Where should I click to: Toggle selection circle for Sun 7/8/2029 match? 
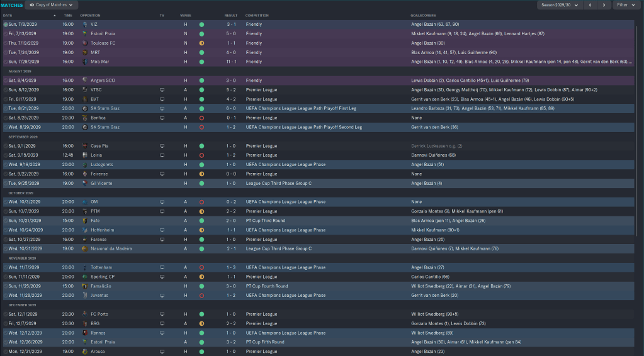coord(6,25)
